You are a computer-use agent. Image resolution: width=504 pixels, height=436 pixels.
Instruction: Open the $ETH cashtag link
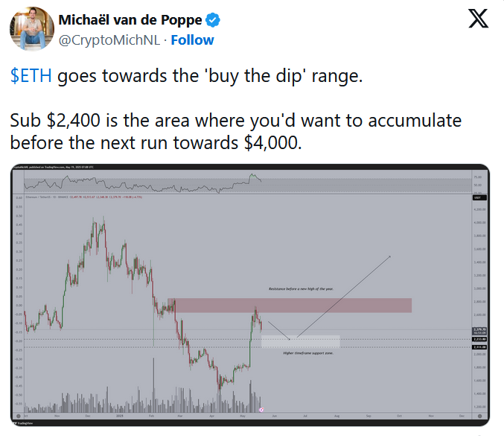click(x=31, y=76)
